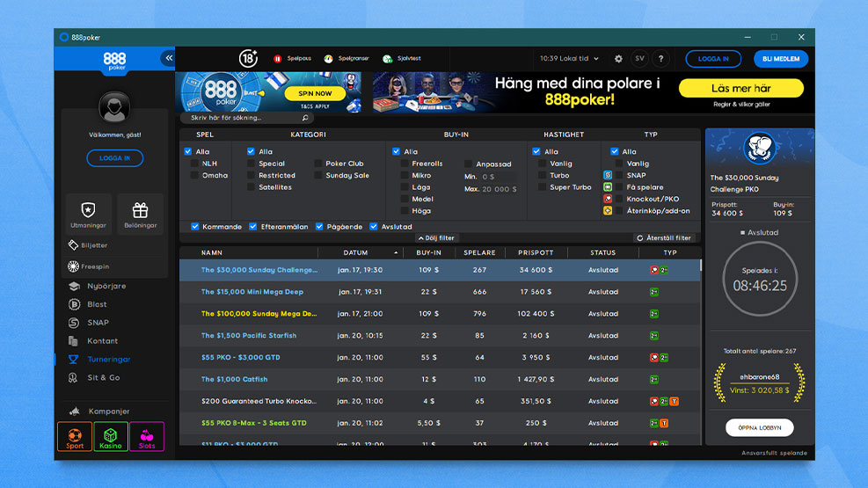868x488 pixels.
Task: Click the SNAP type filter icon
Action: tap(608, 175)
